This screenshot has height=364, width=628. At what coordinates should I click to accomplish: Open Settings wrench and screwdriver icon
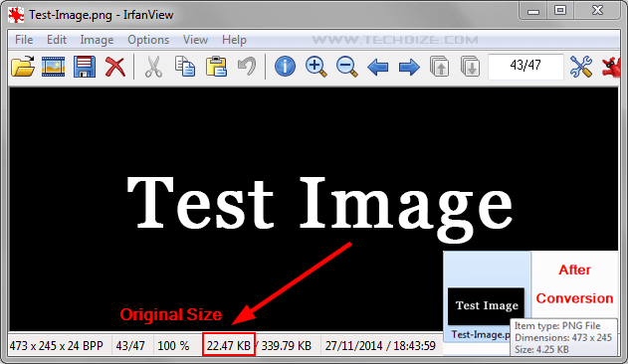click(581, 66)
